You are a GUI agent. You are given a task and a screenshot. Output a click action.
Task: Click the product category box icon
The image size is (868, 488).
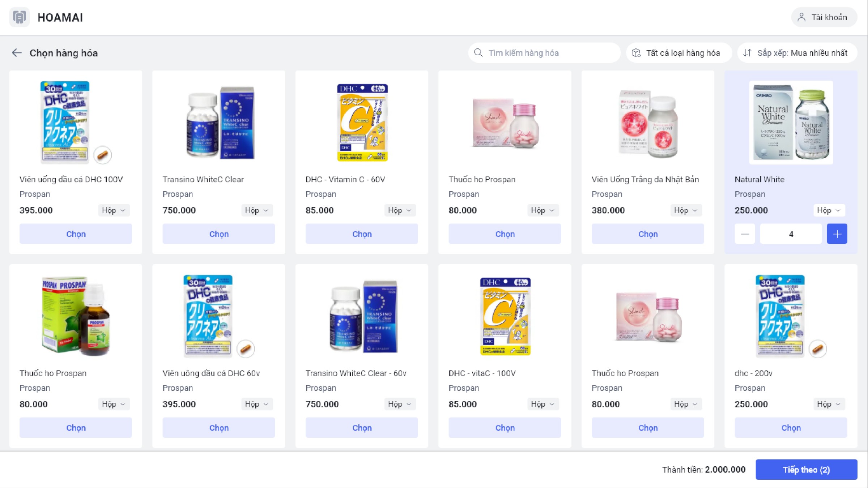coord(636,53)
